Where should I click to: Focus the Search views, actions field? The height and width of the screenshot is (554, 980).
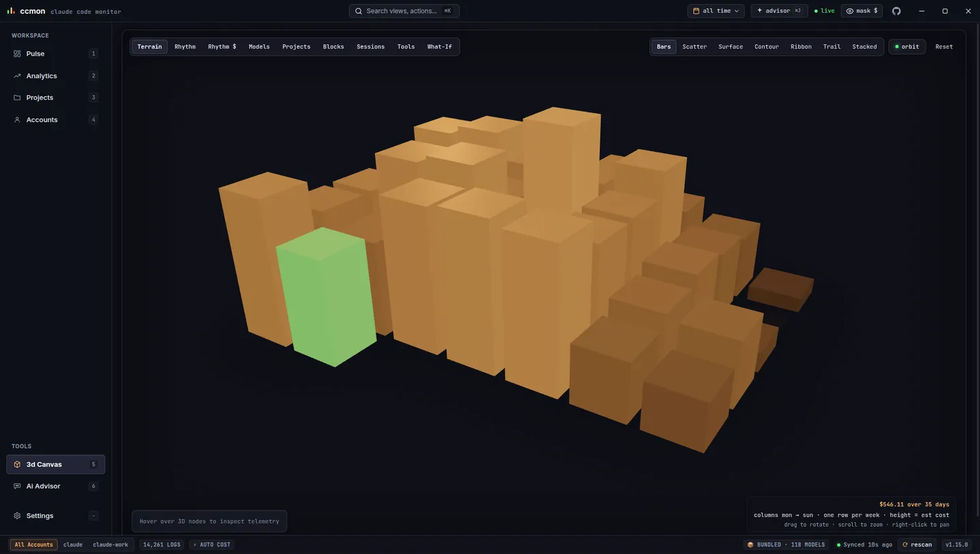coord(404,11)
